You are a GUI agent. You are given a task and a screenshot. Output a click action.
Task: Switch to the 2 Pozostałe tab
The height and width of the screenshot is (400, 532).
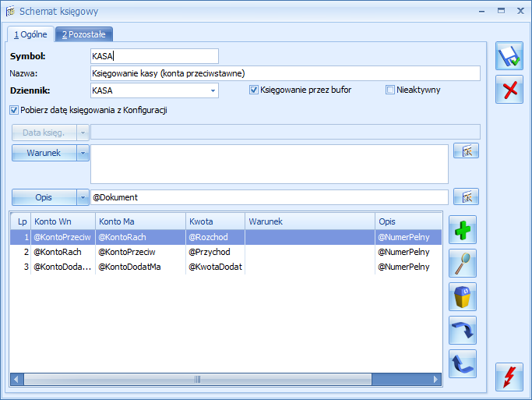coord(84,34)
